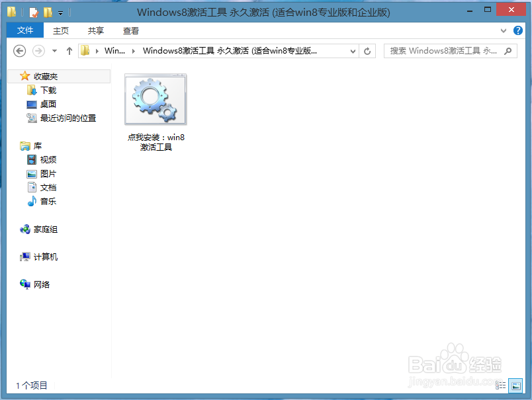Click the 图片 picture icon

point(32,174)
